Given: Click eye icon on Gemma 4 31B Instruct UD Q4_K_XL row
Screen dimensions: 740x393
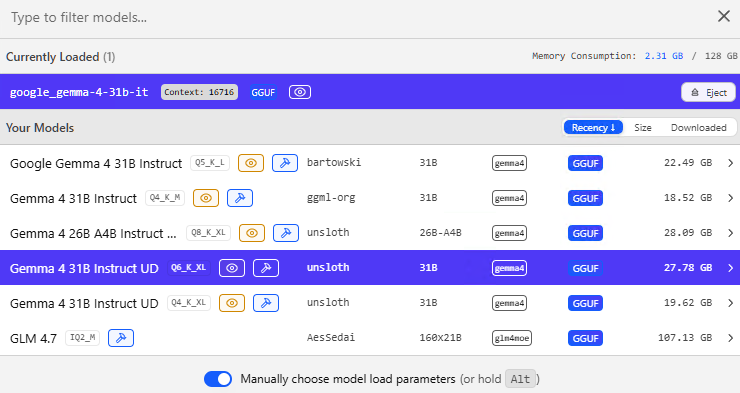Looking at the screenshot, I should click(232, 303).
